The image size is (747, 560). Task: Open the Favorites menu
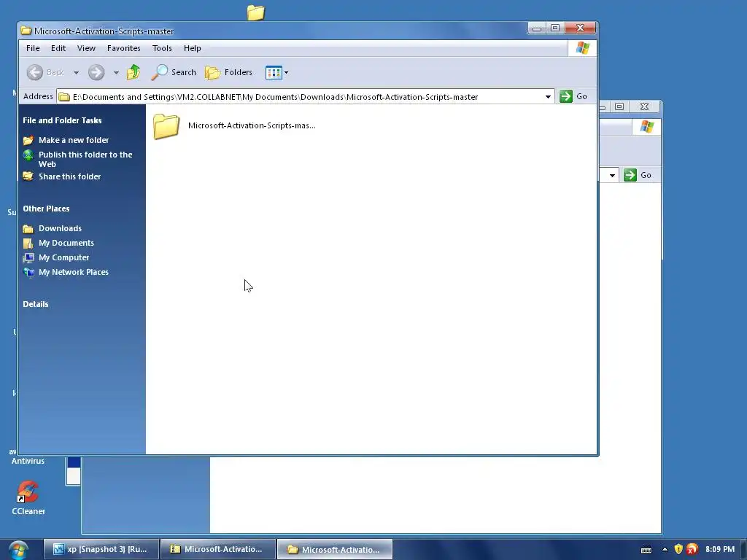click(124, 48)
